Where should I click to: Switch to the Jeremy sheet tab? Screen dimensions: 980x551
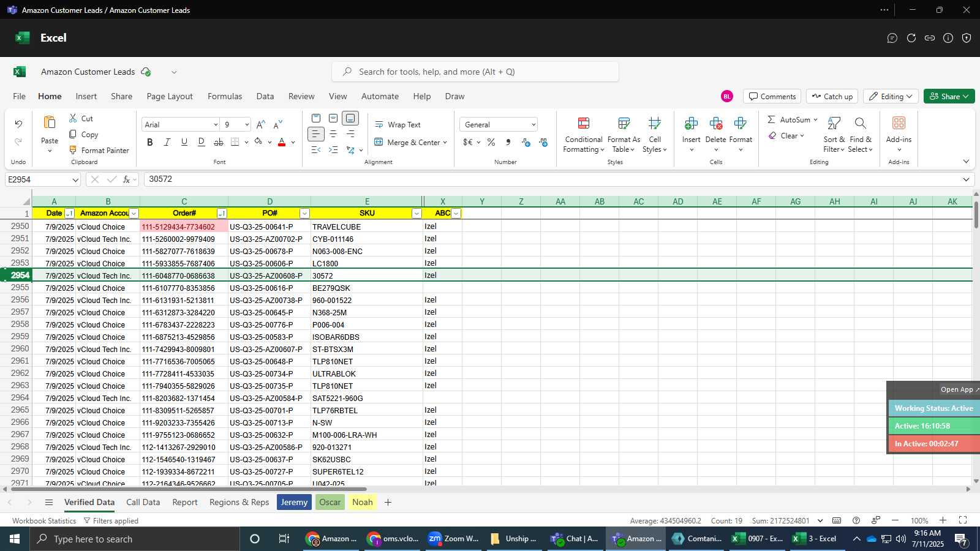point(294,502)
